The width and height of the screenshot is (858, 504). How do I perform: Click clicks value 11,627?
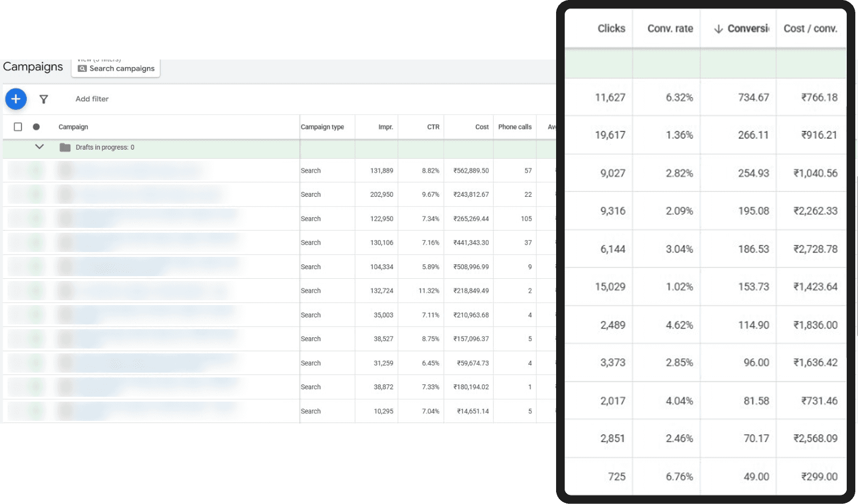pyautogui.click(x=610, y=98)
